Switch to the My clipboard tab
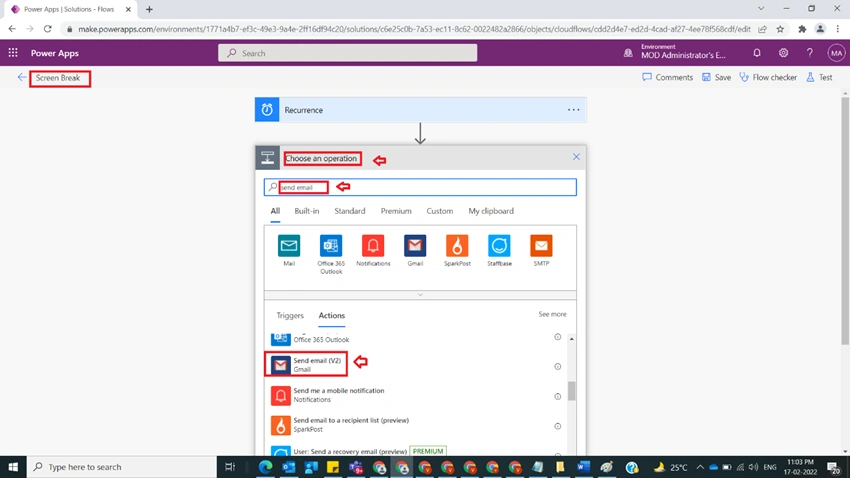 click(x=491, y=211)
